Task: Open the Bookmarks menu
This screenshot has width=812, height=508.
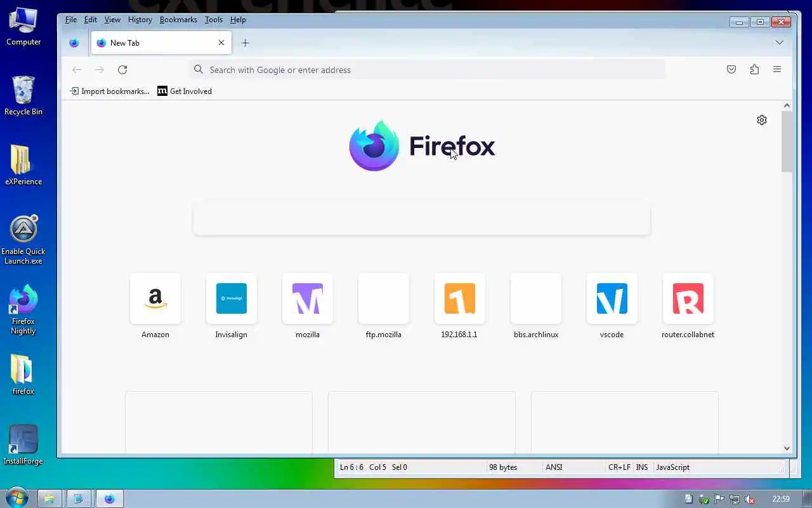Action: (178, 20)
